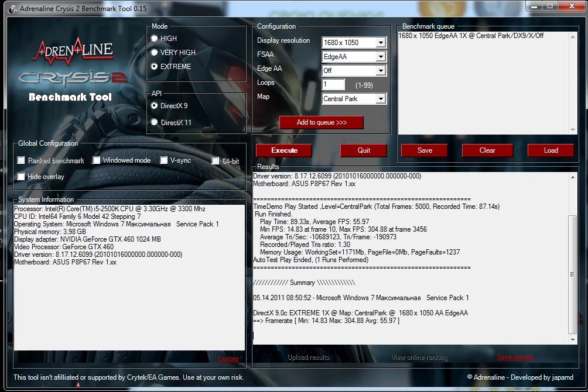Click the Benchmark queue scroll up arrow
588x392 pixels.
[x=573, y=36]
